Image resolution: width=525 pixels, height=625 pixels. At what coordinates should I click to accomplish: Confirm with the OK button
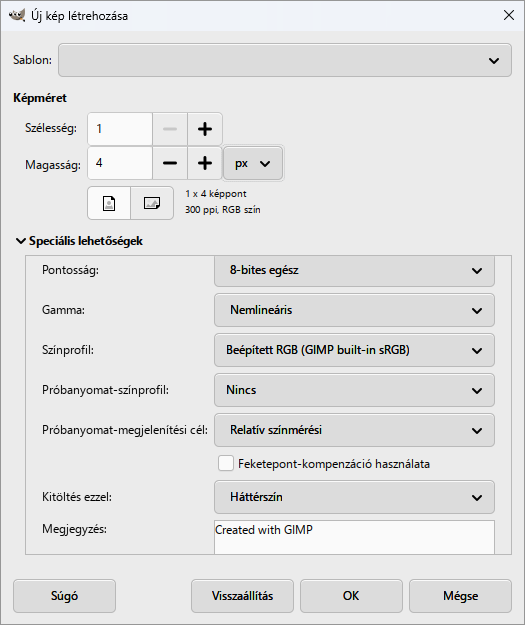(x=351, y=596)
